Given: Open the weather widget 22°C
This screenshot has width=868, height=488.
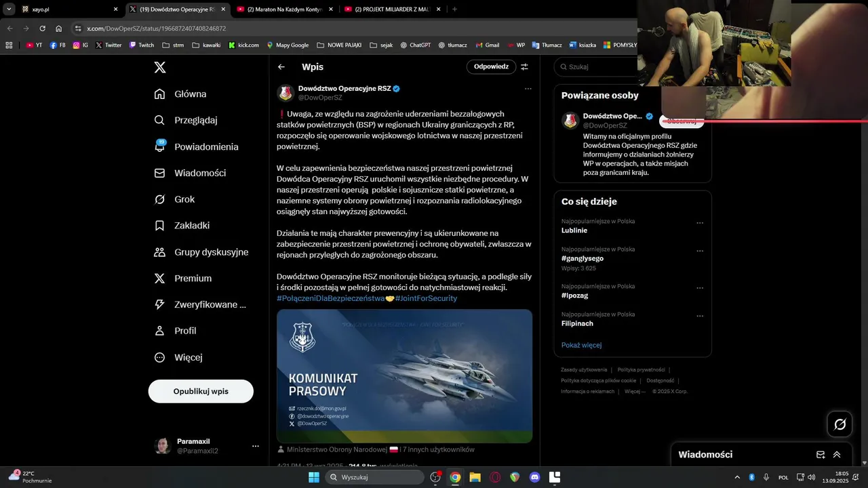Looking at the screenshot, I should click(x=31, y=477).
